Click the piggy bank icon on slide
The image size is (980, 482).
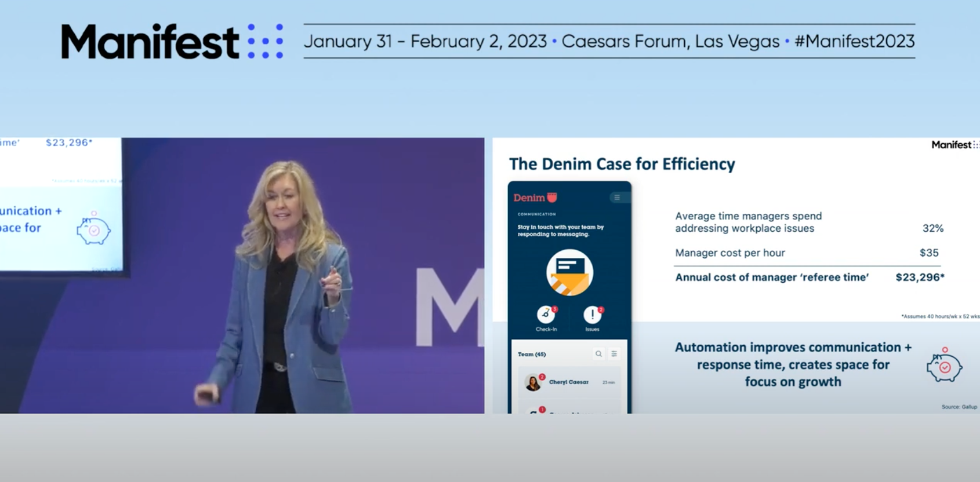point(944,365)
